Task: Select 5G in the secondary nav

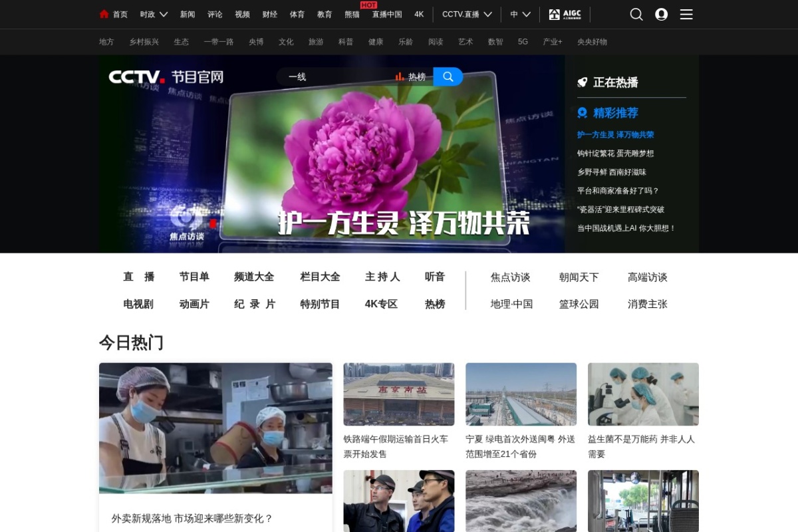Action: pos(523,41)
